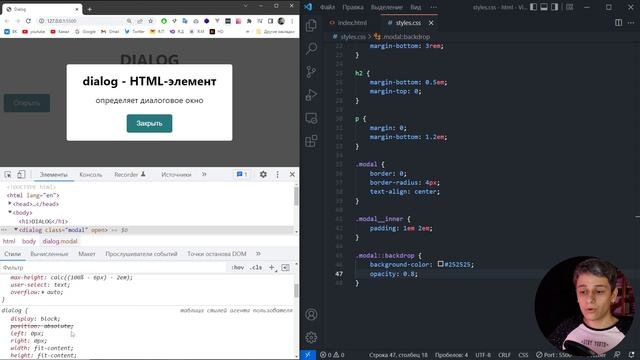The height and width of the screenshot is (360, 640).
Task: Expand the head node in DOM tree
Action: point(10,203)
